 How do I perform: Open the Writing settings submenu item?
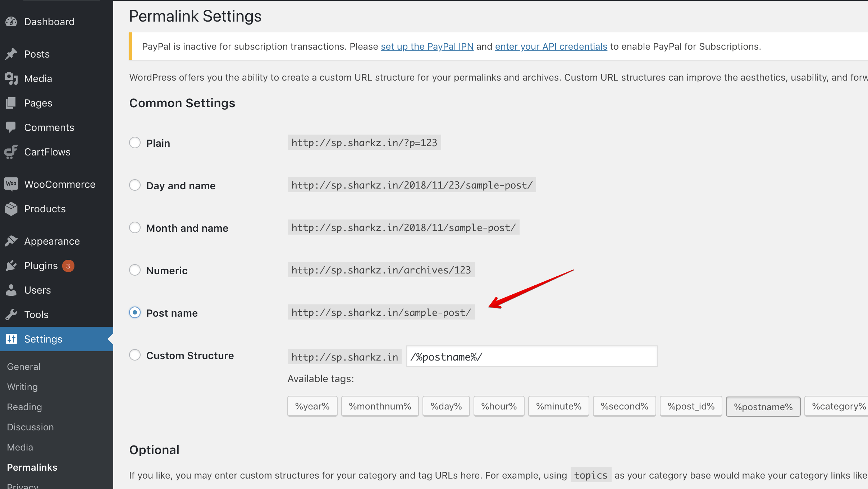click(x=22, y=387)
